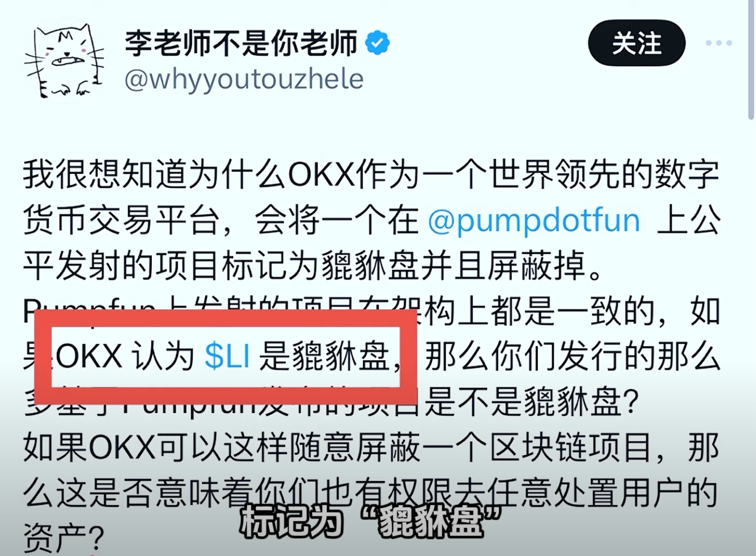Click the scrollbar thumb at right edge
The width and height of the screenshot is (756, 556).
click(751, 60)
